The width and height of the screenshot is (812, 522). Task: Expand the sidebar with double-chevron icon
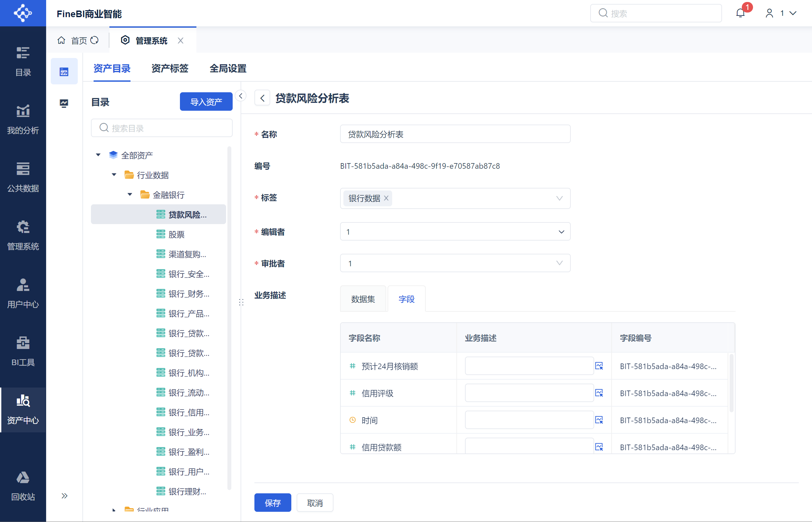[64, 496]
